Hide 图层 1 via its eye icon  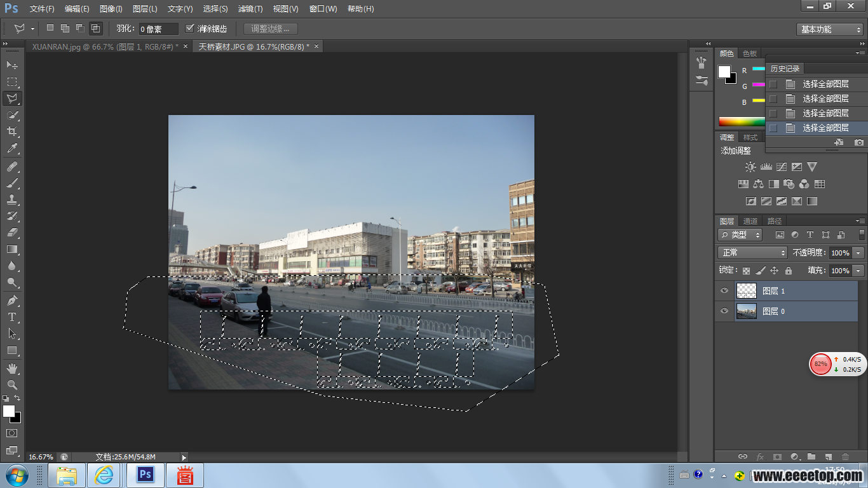pos(724,291)
